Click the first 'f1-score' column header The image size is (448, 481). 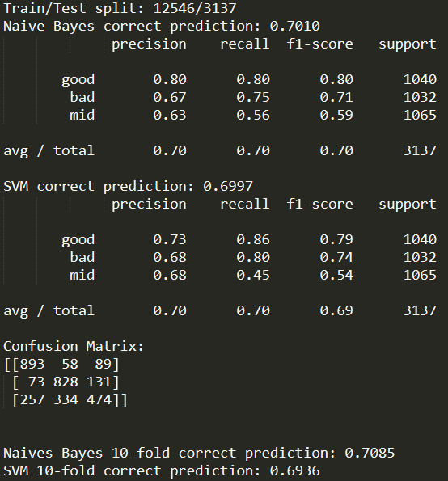pos(320,44)
